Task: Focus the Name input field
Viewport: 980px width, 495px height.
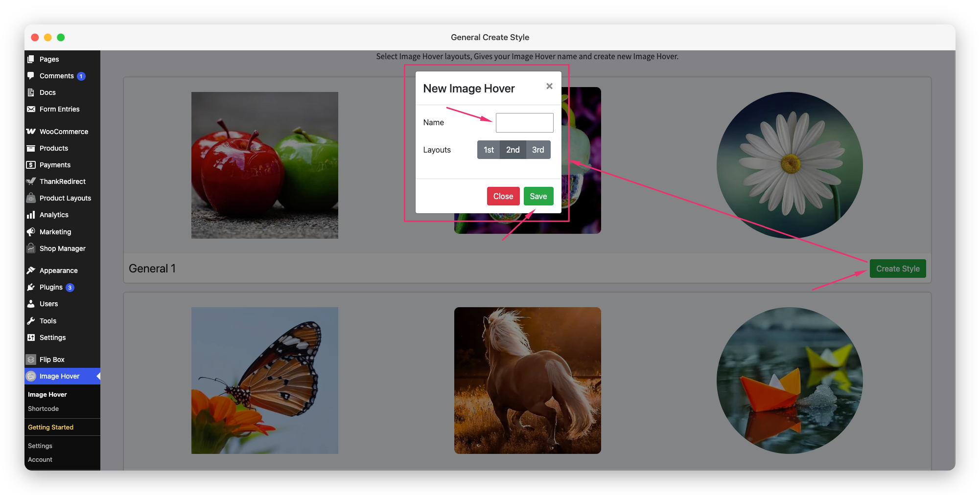Action: coord(525,123)
